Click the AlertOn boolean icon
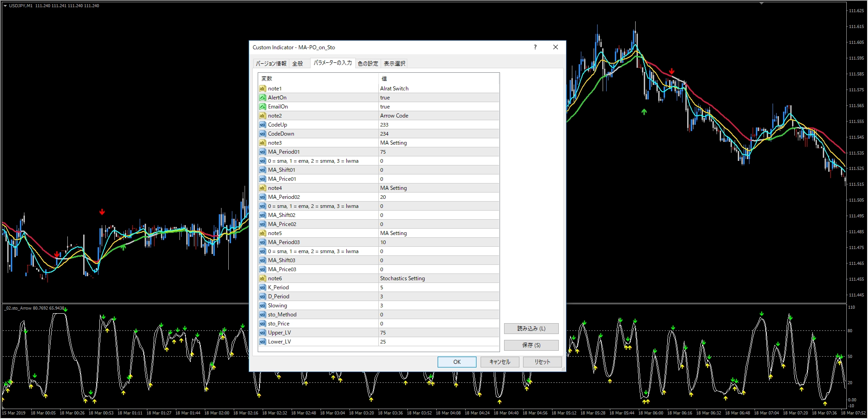Viewport: 868px width, 419px height. (262, 98)
